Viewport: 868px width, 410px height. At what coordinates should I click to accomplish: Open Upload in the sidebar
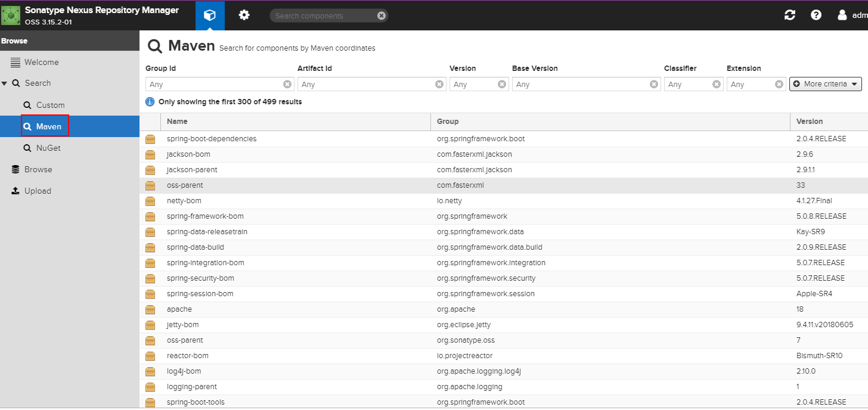(x=38, y=191)
